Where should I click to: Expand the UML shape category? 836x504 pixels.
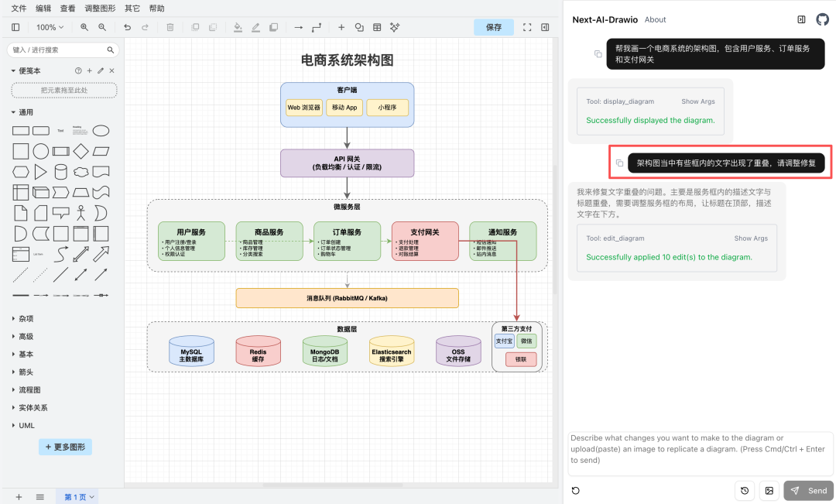pyautogui.click(x=26, y=425)
